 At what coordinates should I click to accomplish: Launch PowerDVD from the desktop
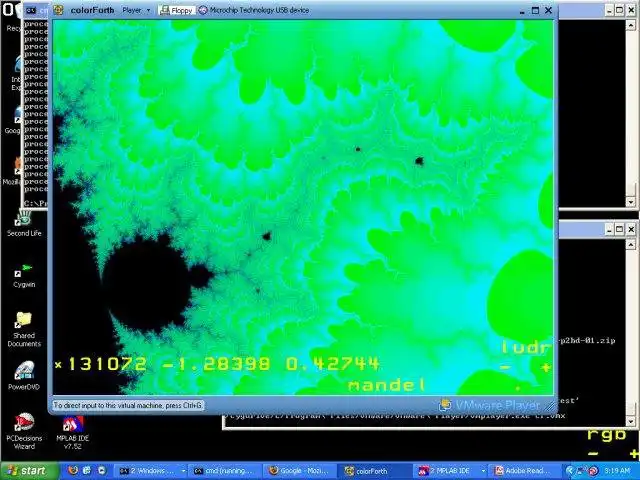(24, 376)
